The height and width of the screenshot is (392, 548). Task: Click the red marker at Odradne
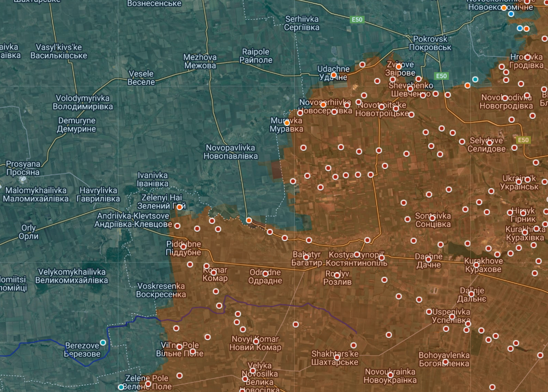265,274
